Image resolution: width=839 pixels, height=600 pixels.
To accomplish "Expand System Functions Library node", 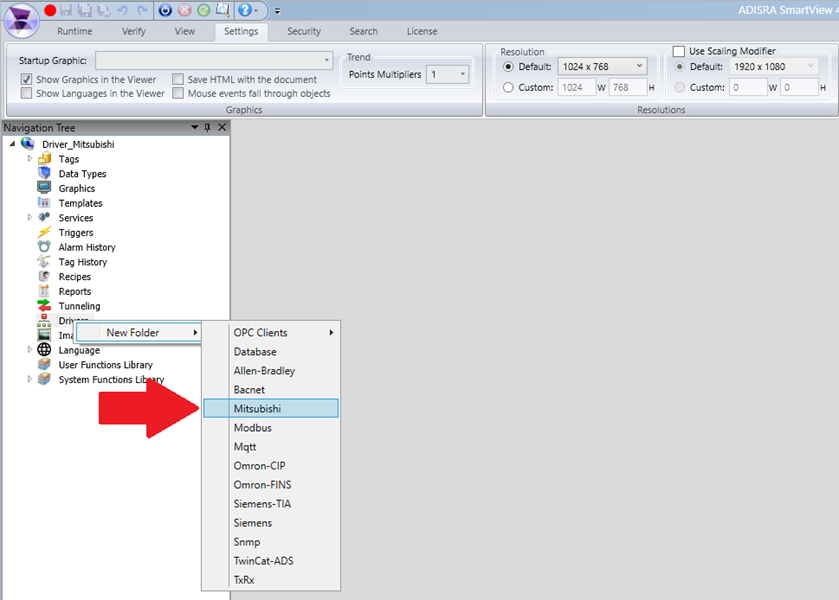I will (30, 379).
